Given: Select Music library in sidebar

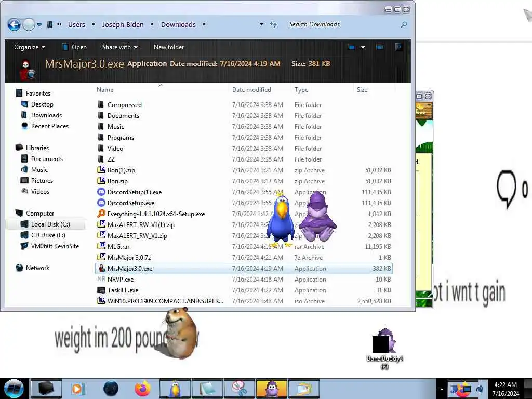Looking at the screenshot, I should (x=39, y=170).
